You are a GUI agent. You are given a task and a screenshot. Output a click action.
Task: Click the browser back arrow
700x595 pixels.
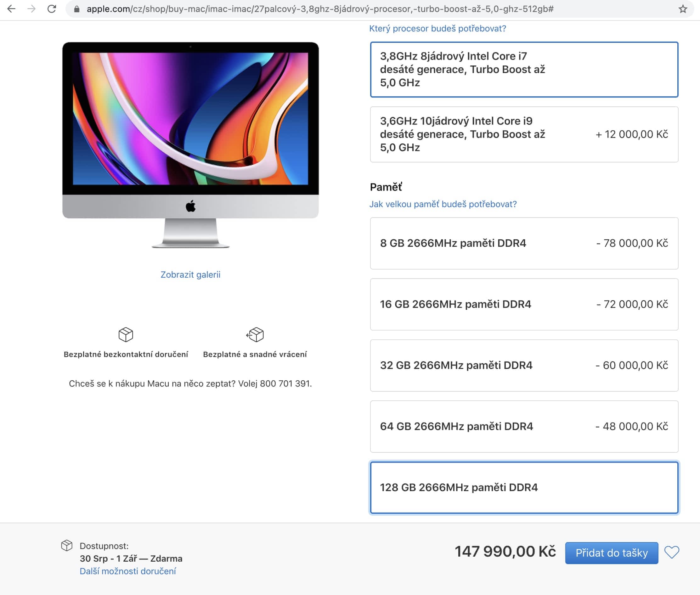[x=11, y=9]
